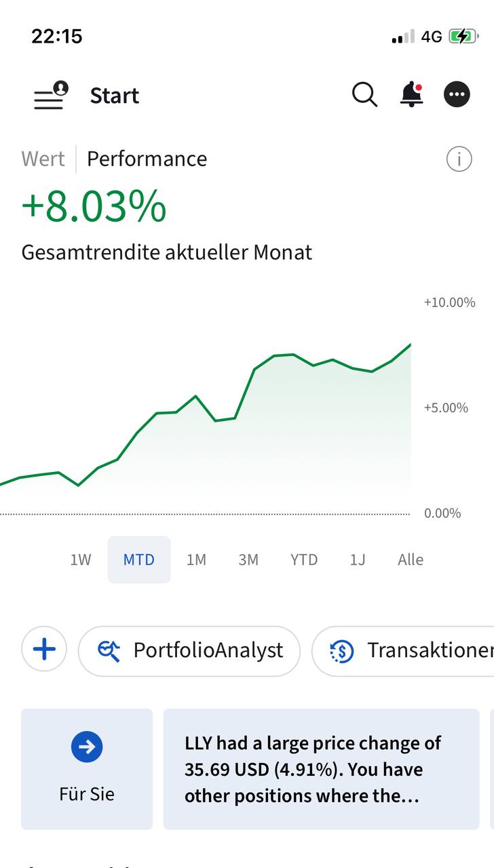Select the 3M time range
Screen dimensions: 494x868
tap(248, 560)
